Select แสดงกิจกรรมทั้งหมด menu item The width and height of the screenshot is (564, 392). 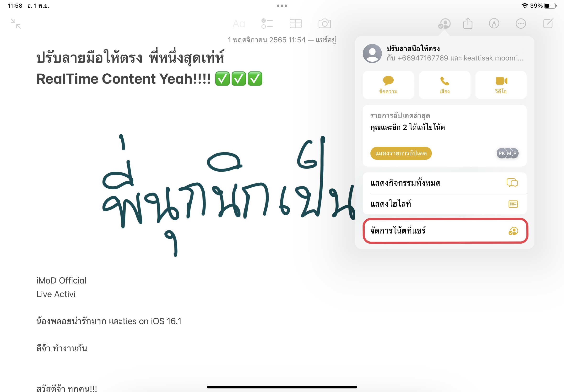(445, 183)
